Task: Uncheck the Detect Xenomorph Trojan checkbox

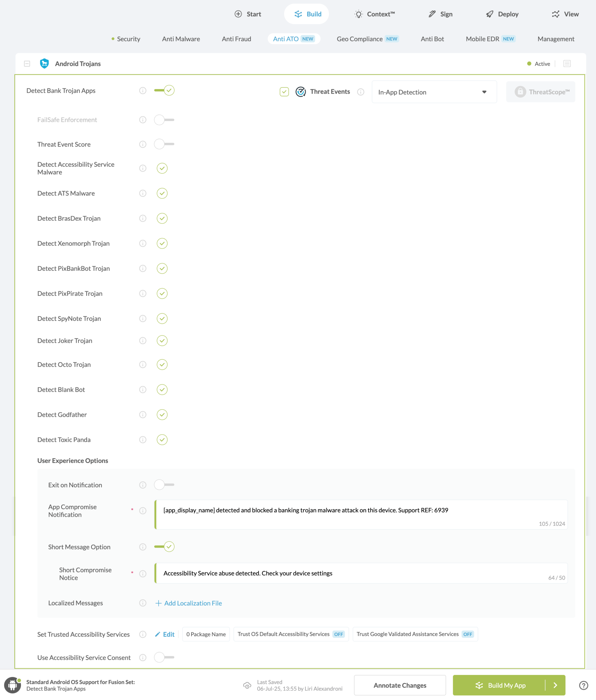Action: [x=162, y=243]
